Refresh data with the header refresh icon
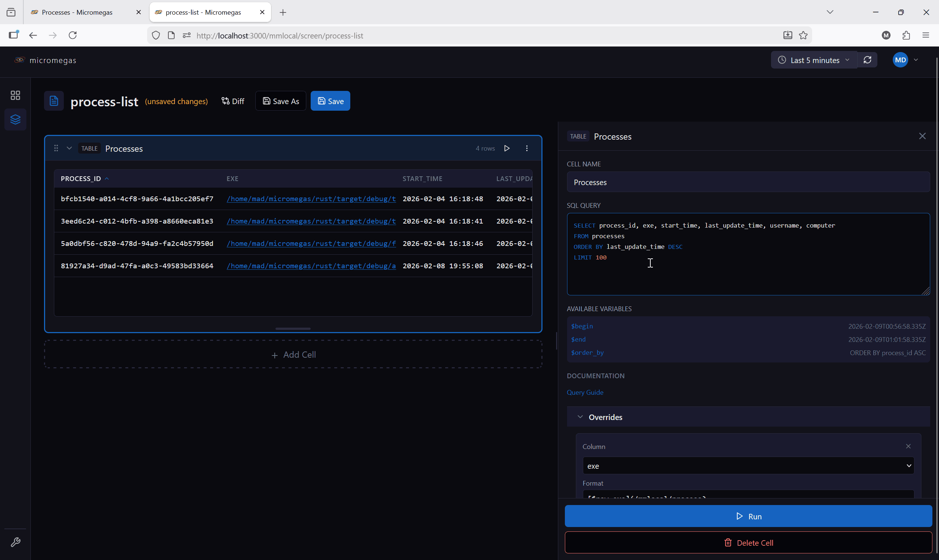 [867, 60]
